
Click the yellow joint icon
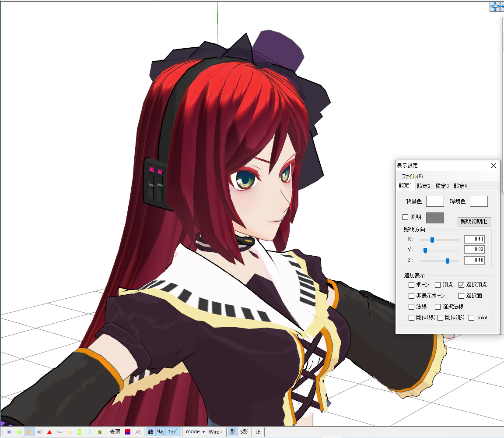(x=100, y=432)
